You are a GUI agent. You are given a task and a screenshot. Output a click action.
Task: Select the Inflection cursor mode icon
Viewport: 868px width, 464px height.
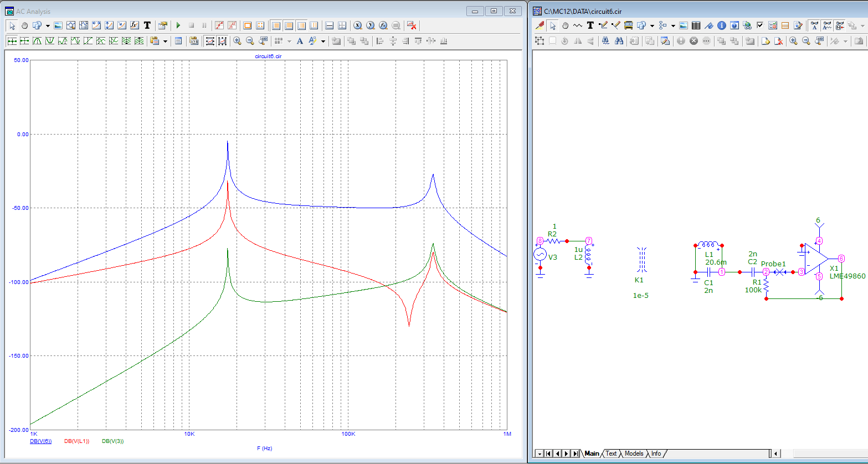[88, 40]
